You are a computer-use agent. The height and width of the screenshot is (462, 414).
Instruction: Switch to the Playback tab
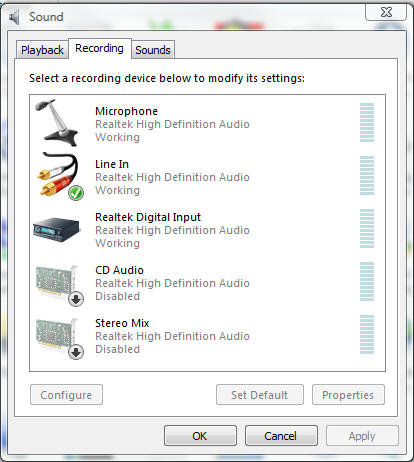pos(42,50)
